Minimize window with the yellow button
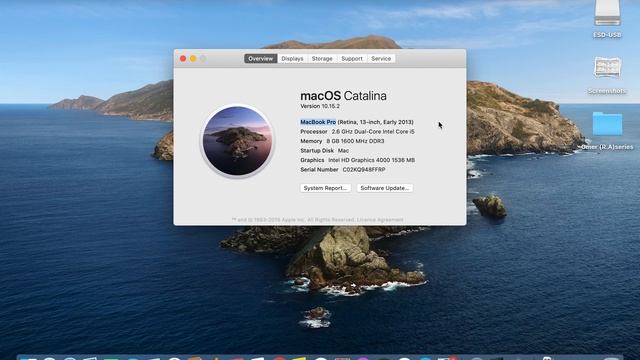The image size is (640, 360). (193, 58)
